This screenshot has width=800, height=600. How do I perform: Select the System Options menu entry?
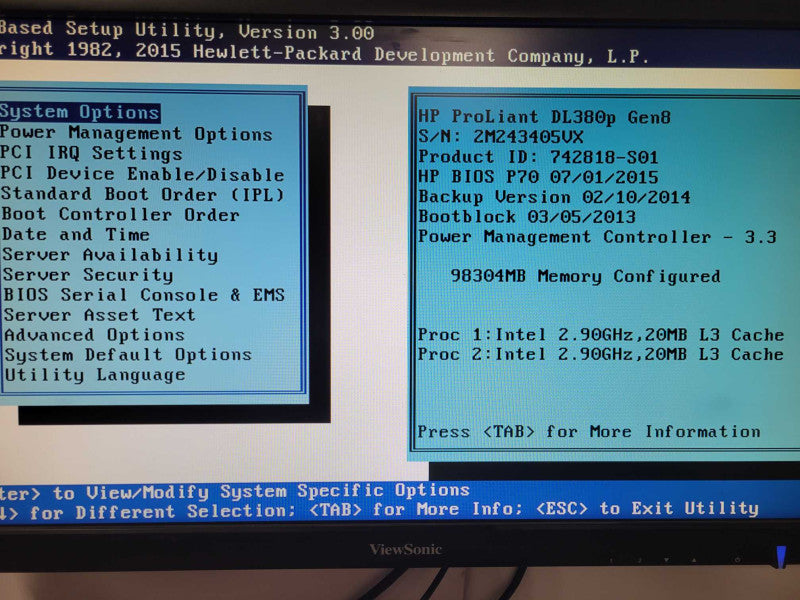pos(80,112)
